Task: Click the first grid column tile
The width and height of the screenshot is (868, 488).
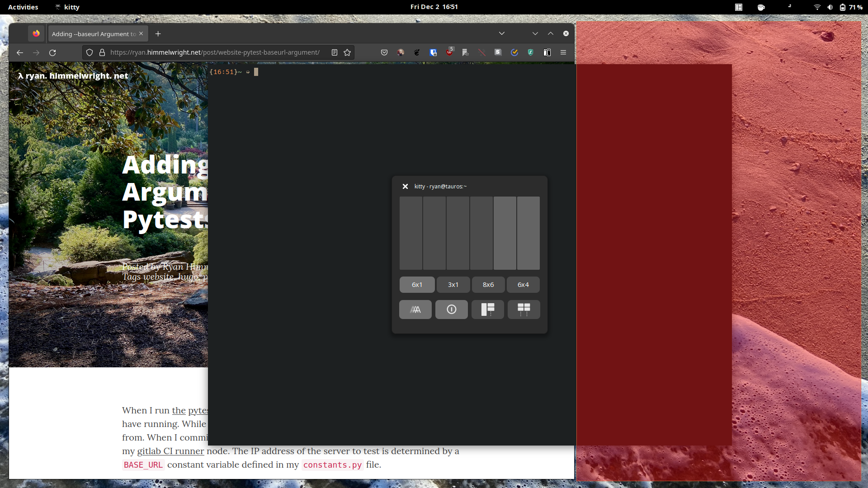Action: click(x=410, y=233)
